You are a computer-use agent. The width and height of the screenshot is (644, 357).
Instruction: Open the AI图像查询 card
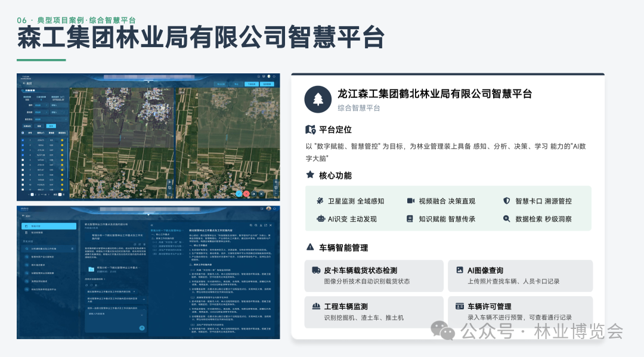[521, 276]
